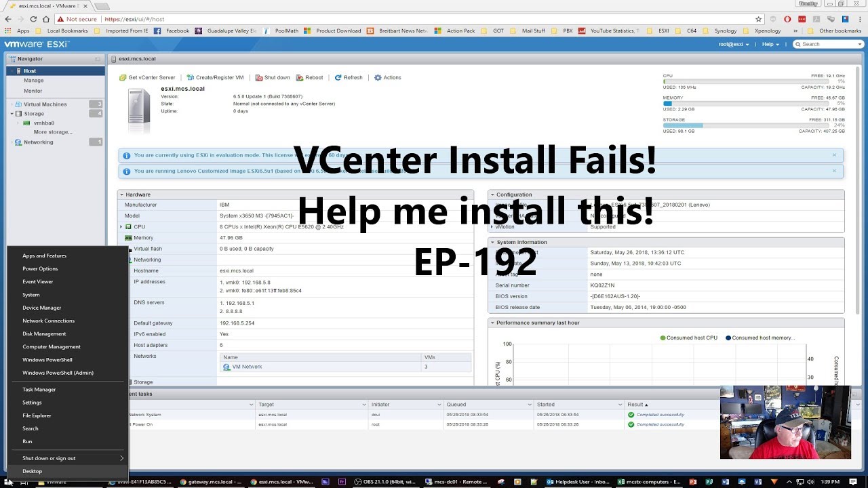Sort tasks by the Result column
Image resolution: width=868 pixels, height=488 pixels.
click(x=637, y=405)
